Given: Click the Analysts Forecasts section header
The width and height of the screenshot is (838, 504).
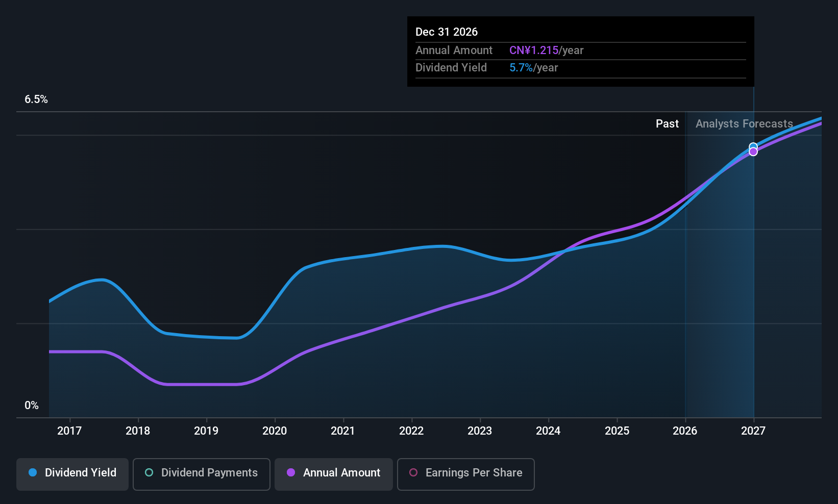Looking at the screenshot, I should pos(744,123).
